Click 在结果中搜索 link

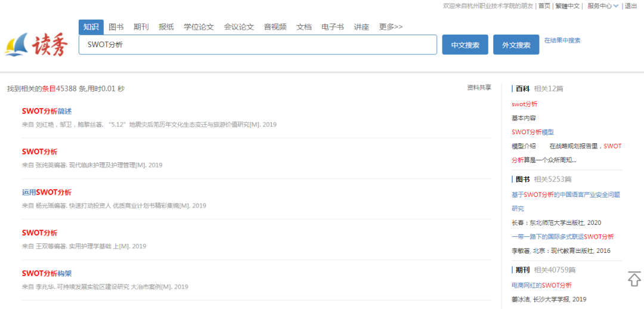(x=562, y=41)
